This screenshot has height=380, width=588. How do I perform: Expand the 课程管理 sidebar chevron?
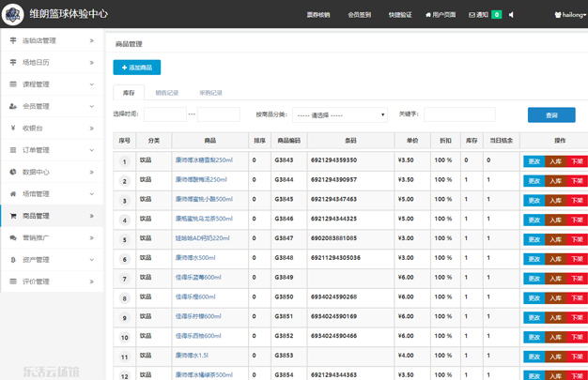(x=91, y=84)
